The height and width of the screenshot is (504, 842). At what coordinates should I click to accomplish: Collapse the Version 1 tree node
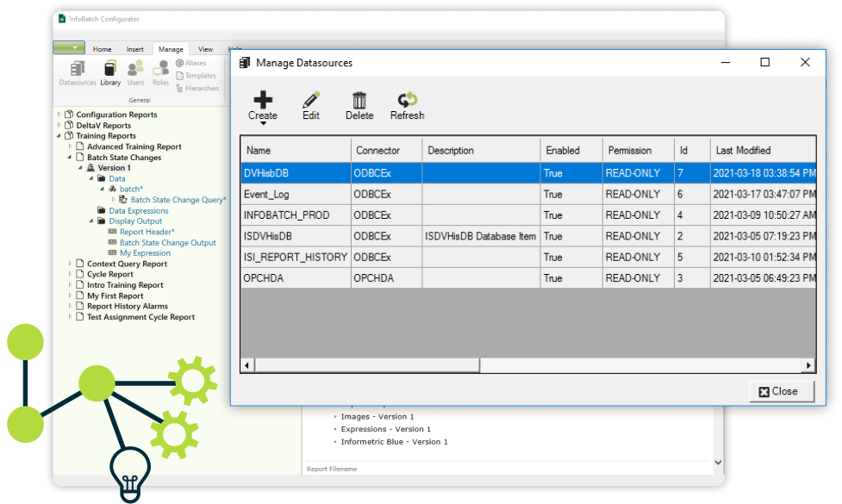tap(80, 168)
